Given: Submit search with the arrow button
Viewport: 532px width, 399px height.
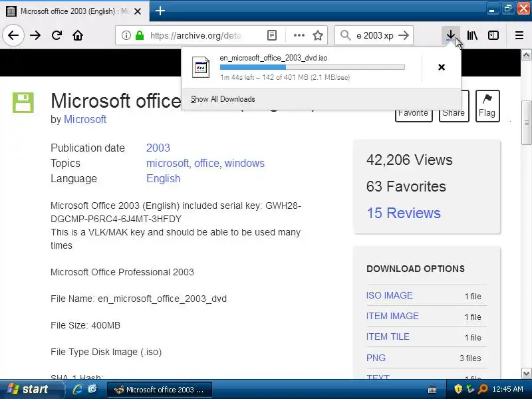Looking at the screenshot, I should click(x=404, y=35).
